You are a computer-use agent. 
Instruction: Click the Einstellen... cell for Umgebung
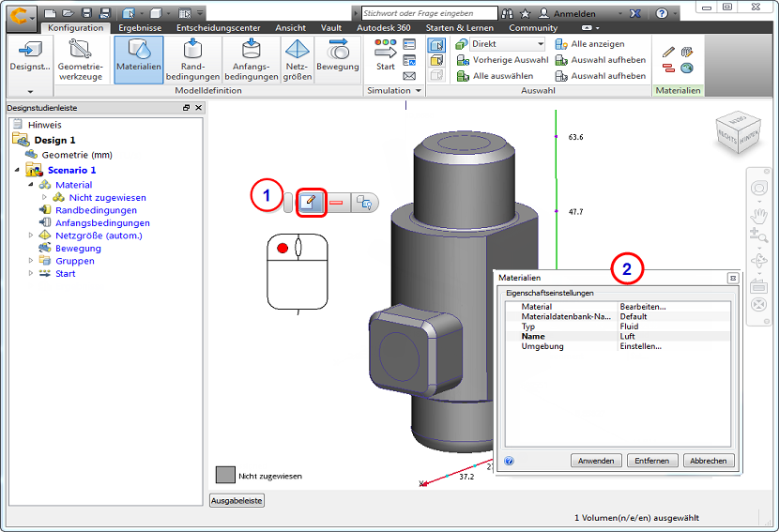pos(674,346)
